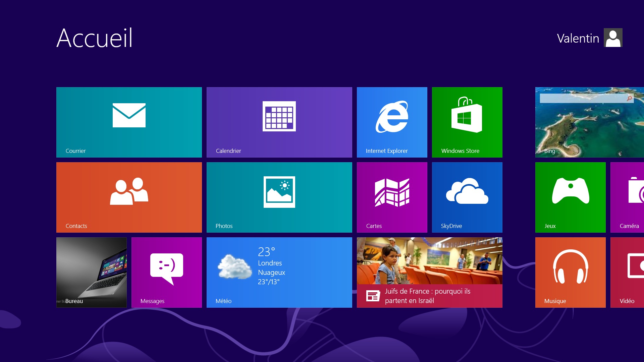Viewport: 644px width, 362px height.
Task: Launch the Jeux Xbox games tile
Action: 570,197
